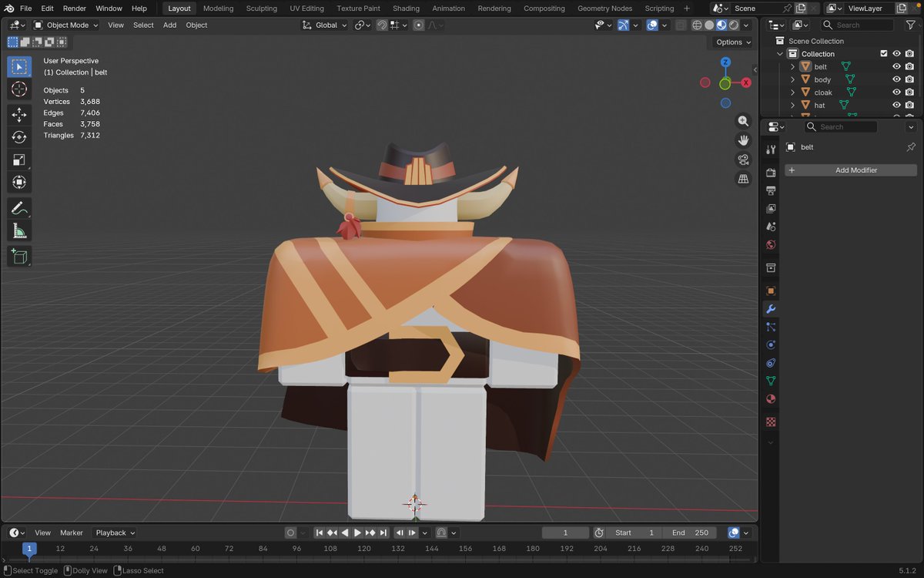Open the Options dropdown
This screenshot has width=924, height=578.
point(732,42)
